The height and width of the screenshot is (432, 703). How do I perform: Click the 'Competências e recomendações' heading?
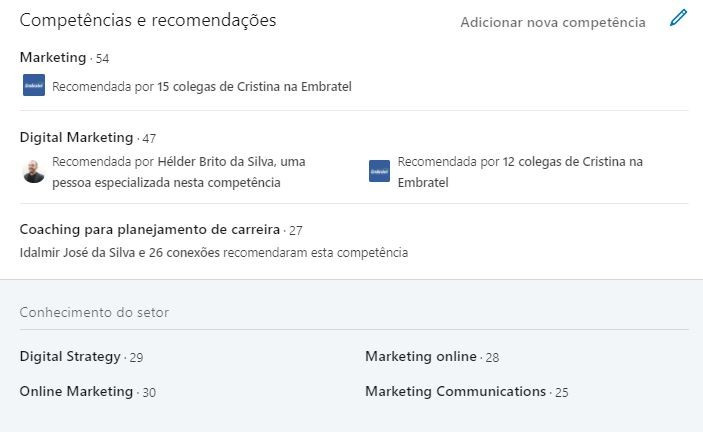pos(148,20)
